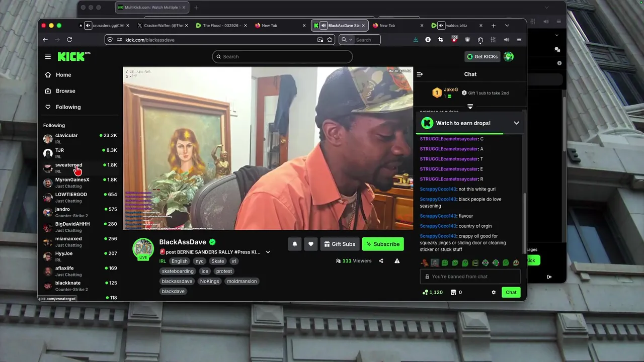Go back with the browser back arrow

pyautogui.click(x=45, y=40)
